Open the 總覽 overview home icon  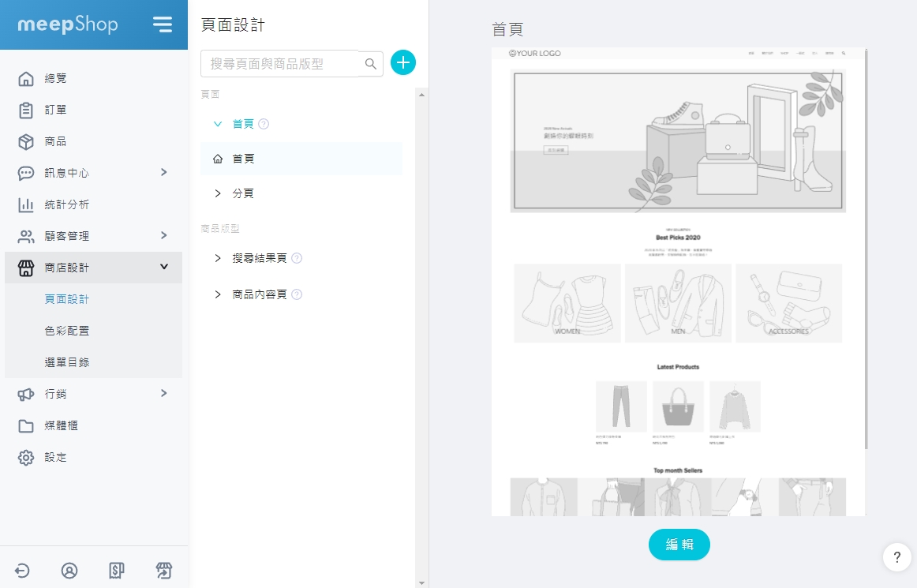click(26, 78)
